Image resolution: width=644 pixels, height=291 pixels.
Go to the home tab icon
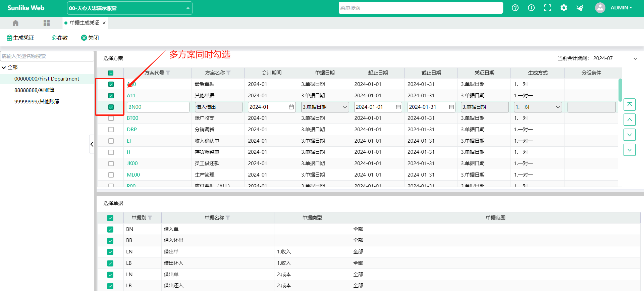(x=15, y=23)
